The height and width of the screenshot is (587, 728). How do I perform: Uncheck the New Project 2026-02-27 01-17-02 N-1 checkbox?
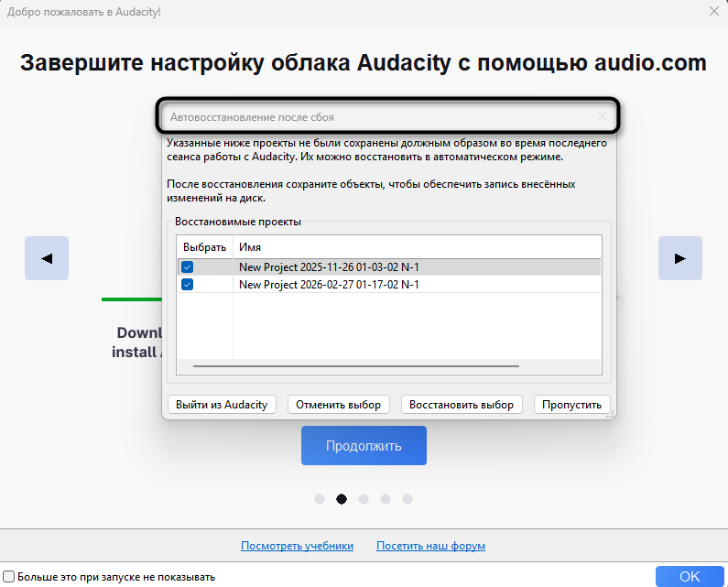coord(187,284)
